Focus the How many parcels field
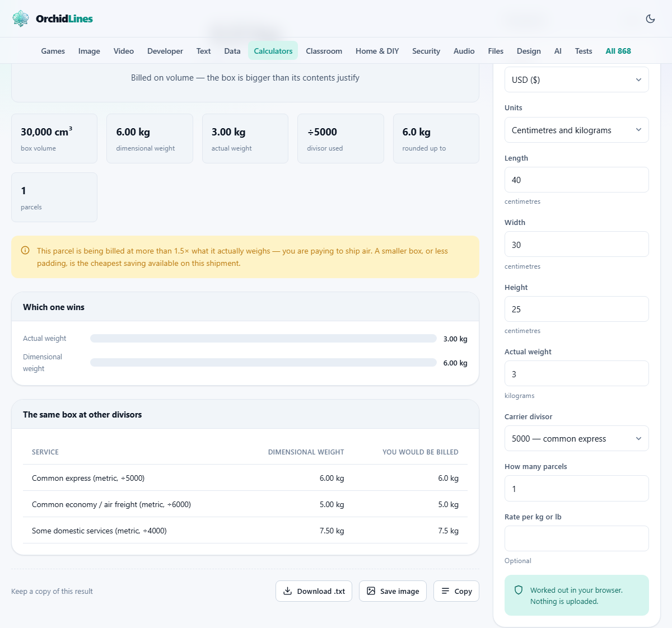 (577, 489)
